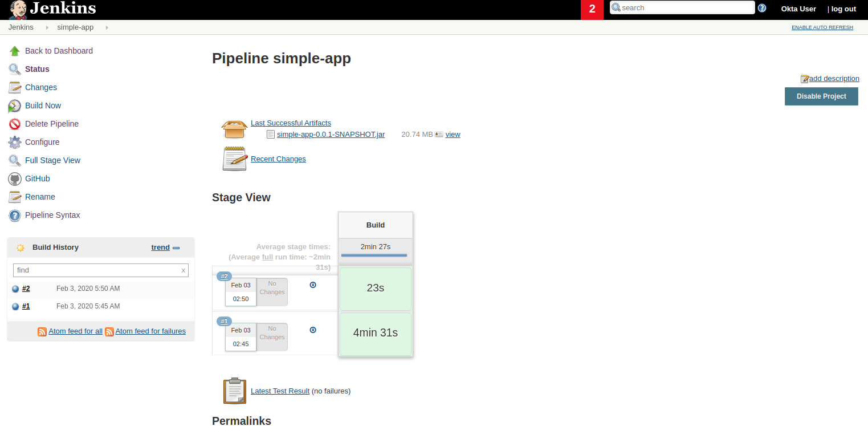Open the Changes sidebar item
The height and width of the screenshot is (426, 868).
pos(41,87)
